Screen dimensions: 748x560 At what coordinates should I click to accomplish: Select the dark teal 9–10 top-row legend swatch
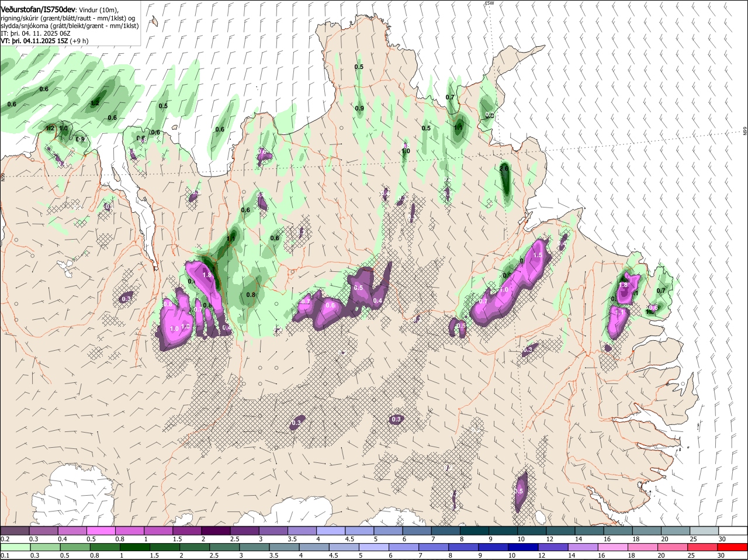pos(502,530)
